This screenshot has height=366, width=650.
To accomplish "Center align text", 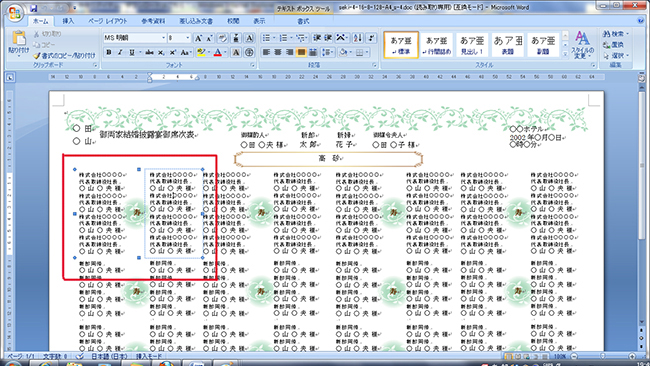I will point(278,52).
